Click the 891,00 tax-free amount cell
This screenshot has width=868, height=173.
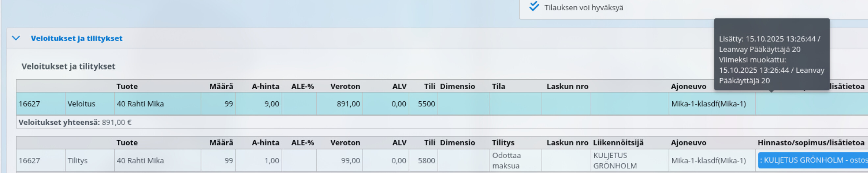coord(348,104)
